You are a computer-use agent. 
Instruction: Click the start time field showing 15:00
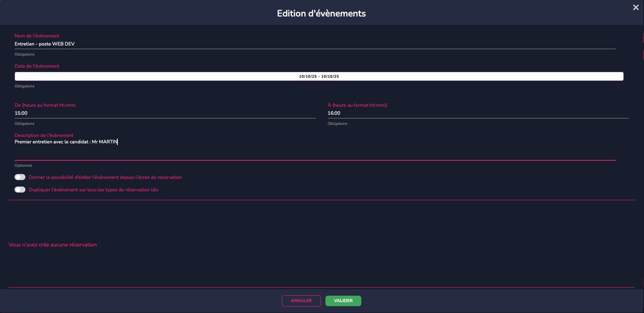(x=165, y=113)
